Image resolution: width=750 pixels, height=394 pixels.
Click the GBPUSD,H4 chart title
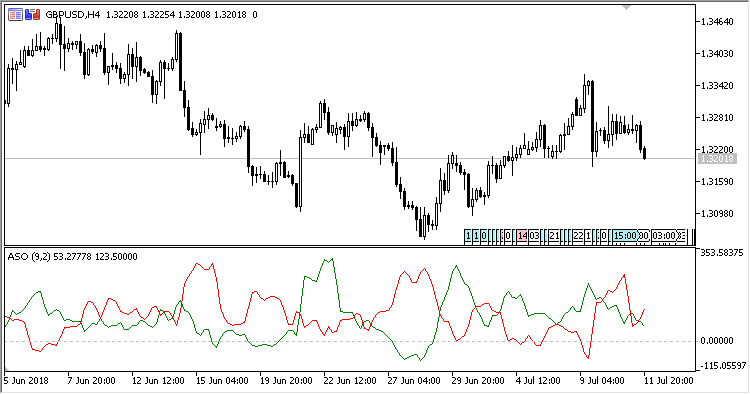click(73, 15)
